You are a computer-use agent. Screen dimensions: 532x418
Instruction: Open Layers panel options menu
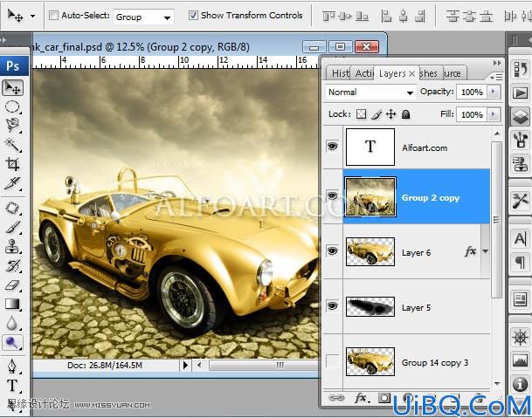click(x=496, y=78)
